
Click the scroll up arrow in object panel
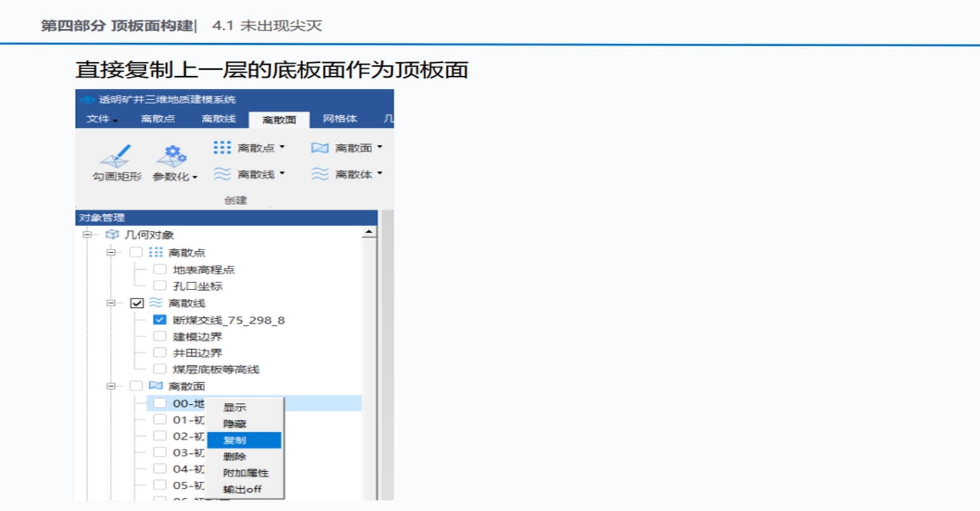[x=369, y=233]
